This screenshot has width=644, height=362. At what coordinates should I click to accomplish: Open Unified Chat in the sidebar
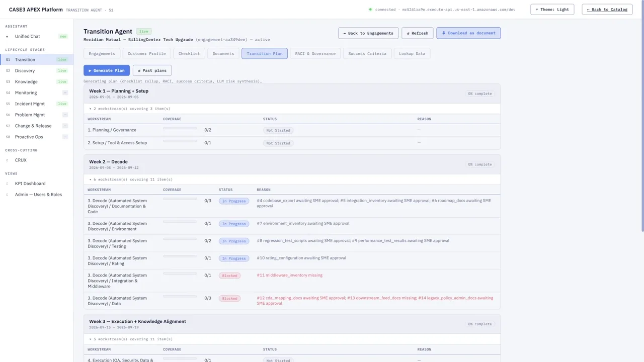point(36,36)
